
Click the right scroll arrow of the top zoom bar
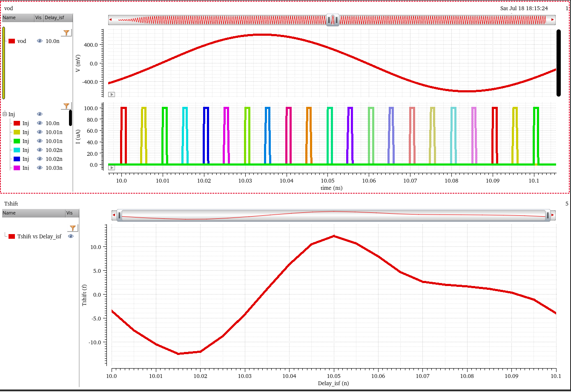[553, 20]
